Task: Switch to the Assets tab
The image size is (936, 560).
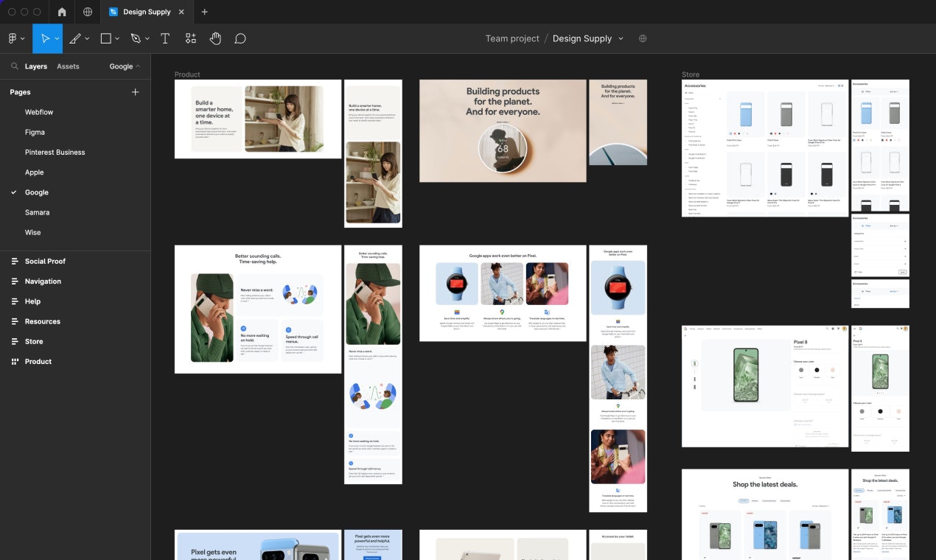Action: click(68, 66)
